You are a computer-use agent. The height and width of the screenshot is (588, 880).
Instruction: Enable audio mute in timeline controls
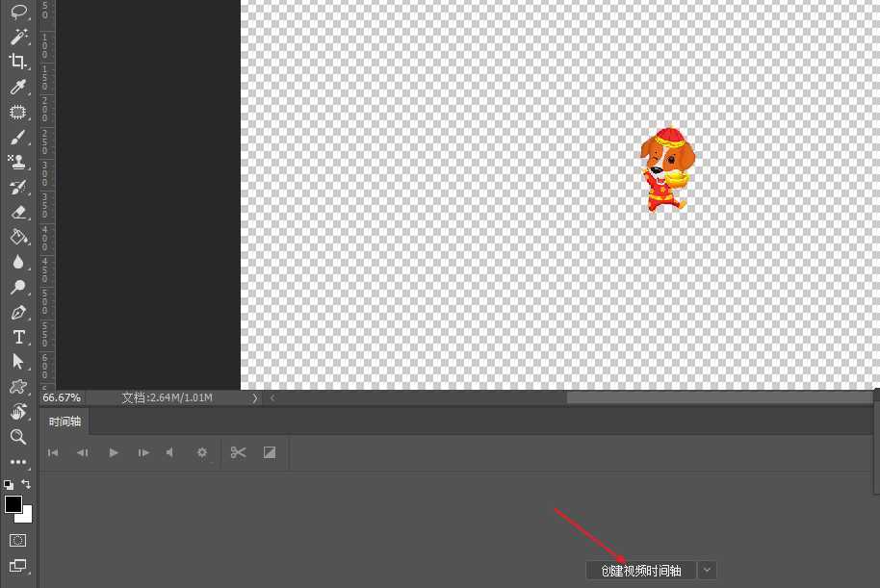[x=168, y=452]
